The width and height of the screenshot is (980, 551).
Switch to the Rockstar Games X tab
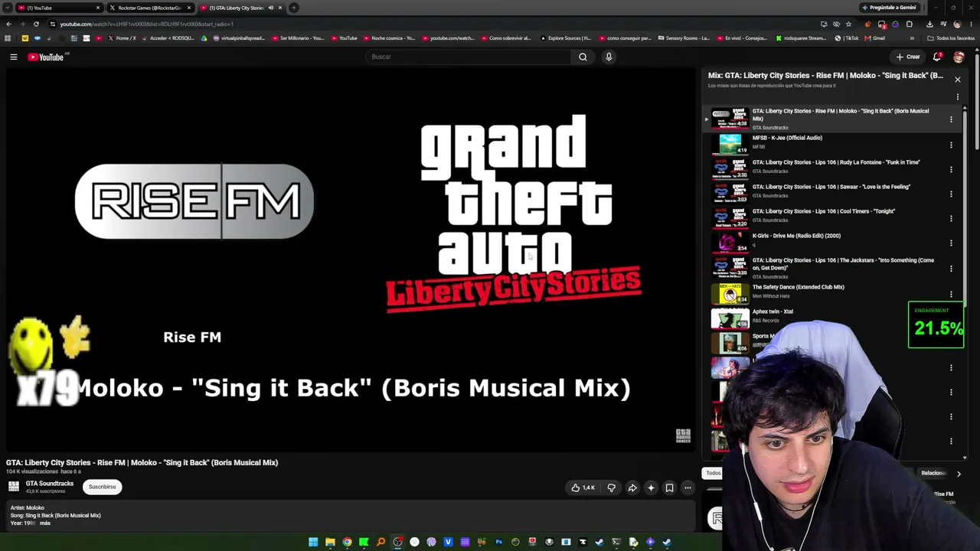pyautogui.click(x=149, y=8)
